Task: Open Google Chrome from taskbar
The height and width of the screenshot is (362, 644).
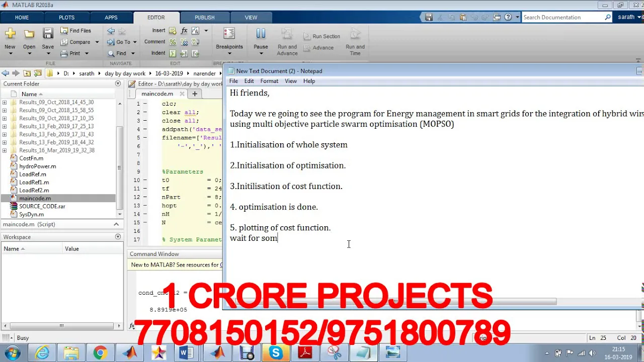Action: 100,353
